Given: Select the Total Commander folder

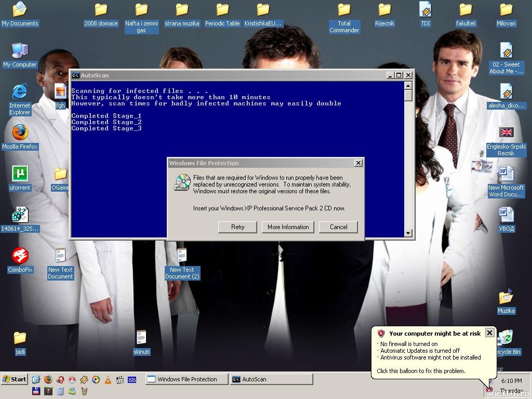Looking at the screenshot, I should 344,18.
